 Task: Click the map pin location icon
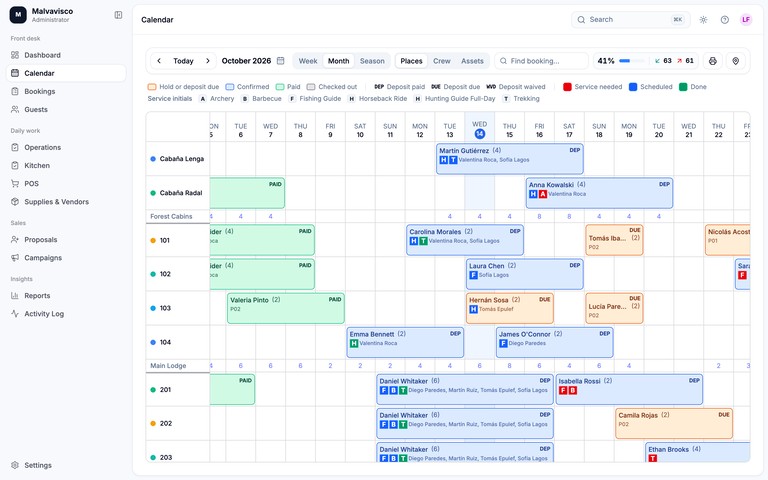tap(736, 61)
